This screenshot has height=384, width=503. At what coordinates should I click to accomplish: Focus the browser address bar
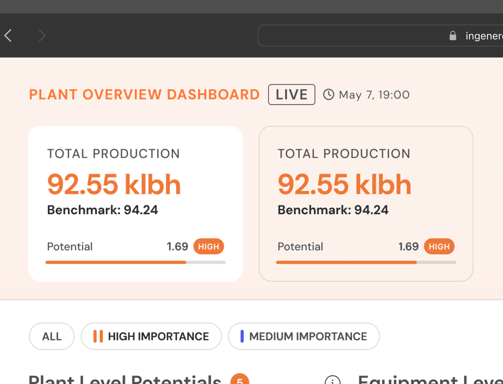[x=380, y=35]
